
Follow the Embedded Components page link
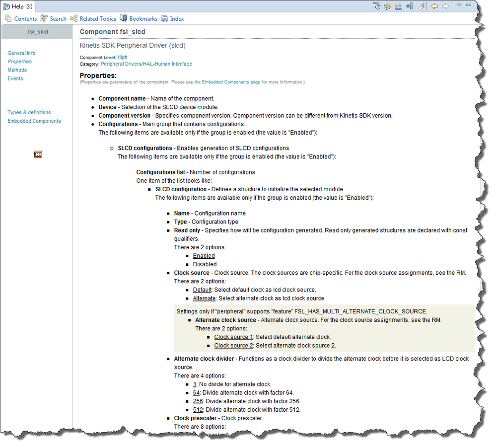(x=231, y=82)
